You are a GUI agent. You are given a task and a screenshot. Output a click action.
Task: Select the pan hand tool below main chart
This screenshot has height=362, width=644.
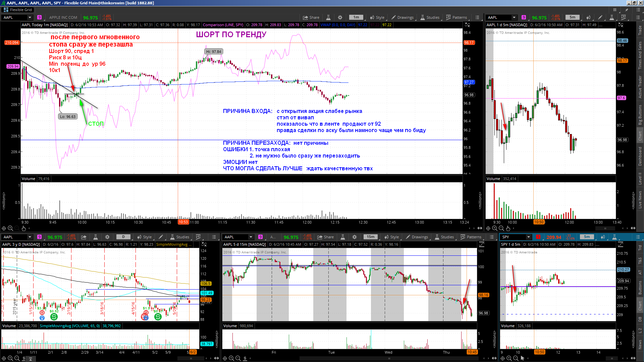point(24,228)
